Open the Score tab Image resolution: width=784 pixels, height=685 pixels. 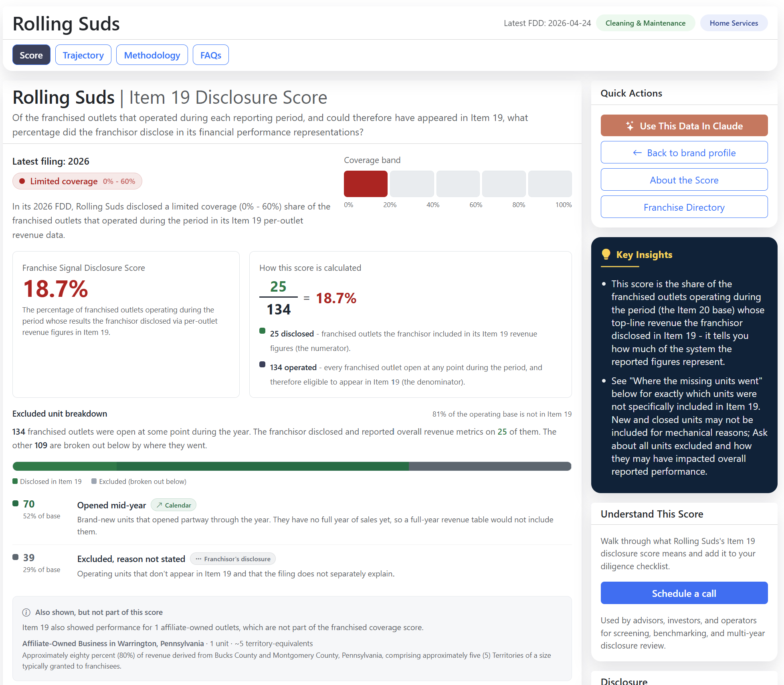tap(31, 55)
